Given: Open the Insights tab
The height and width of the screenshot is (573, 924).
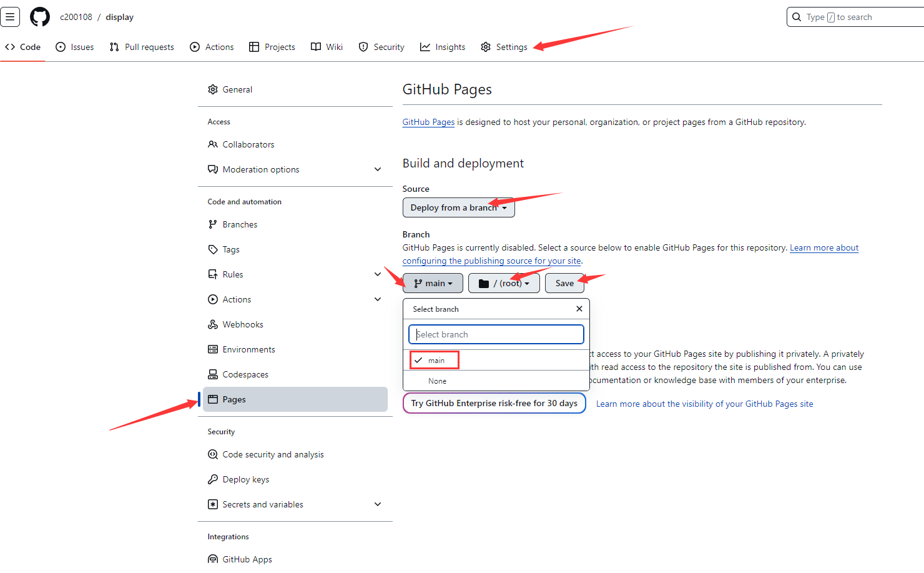Looking at the screenshot, I should click(x=443, y=47).
